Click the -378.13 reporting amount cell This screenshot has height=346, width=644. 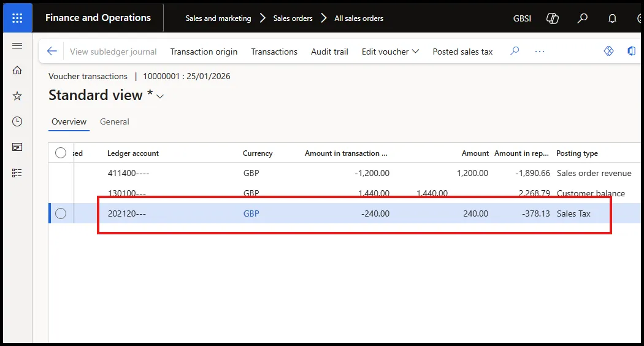[x=536, y=213]
